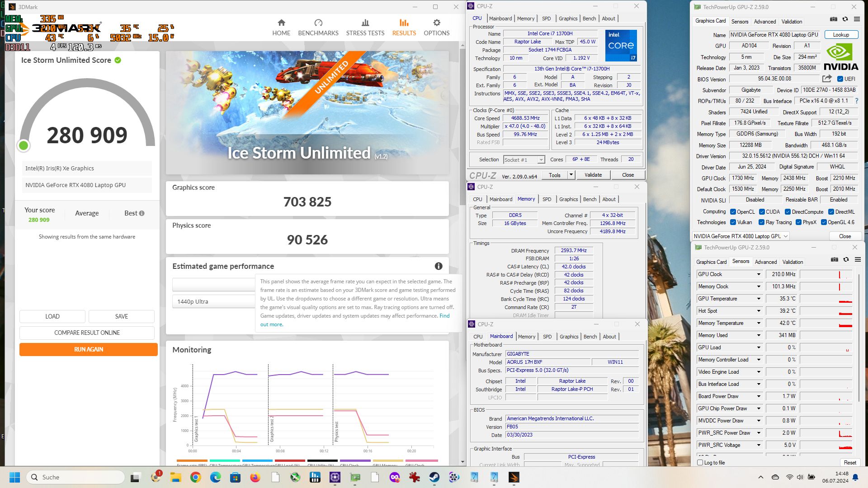Image resolution: width=868 pixels, height=488 pixels.
Task: Open the CPU-Z Tools dropdown arrow
Action: (571, 175)
